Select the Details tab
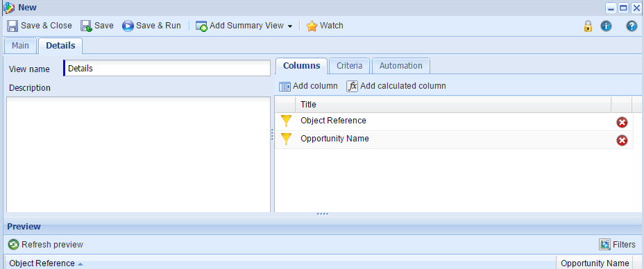Screen dimensions: 644x269 (60, 46)
